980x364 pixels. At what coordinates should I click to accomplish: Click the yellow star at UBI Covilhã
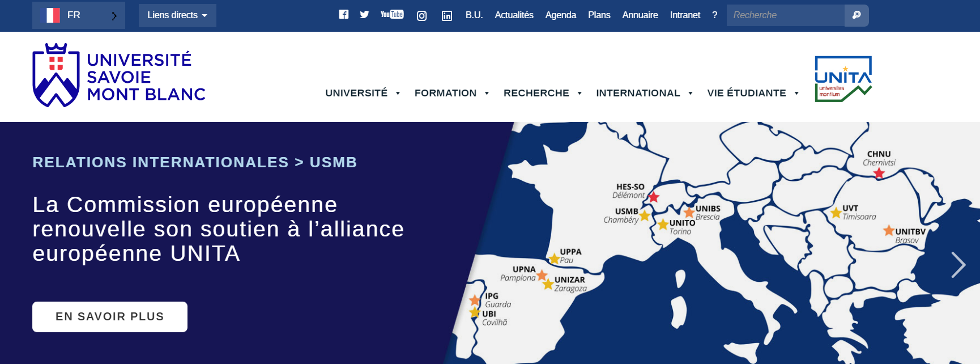pyautogui.click(x=475, y=312)
